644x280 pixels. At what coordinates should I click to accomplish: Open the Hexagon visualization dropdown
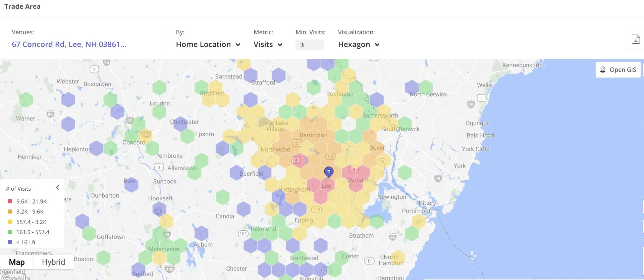tap(359, 44)
